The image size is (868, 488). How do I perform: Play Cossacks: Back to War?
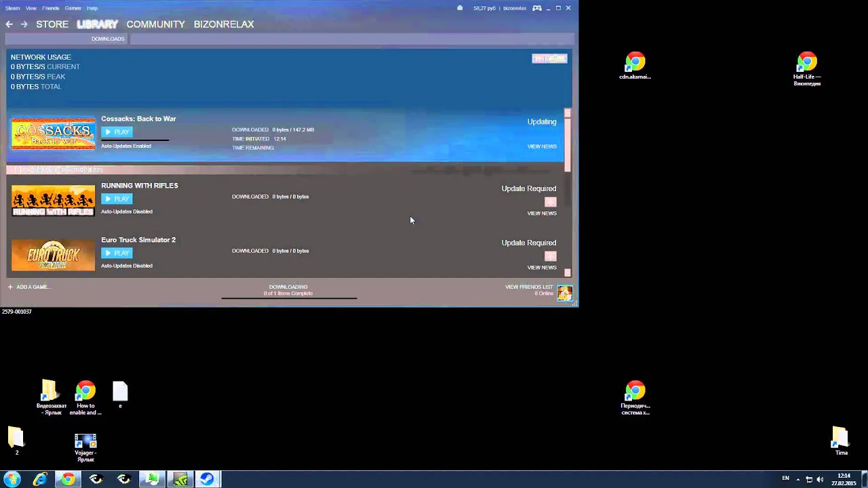(x=117, y=132)
